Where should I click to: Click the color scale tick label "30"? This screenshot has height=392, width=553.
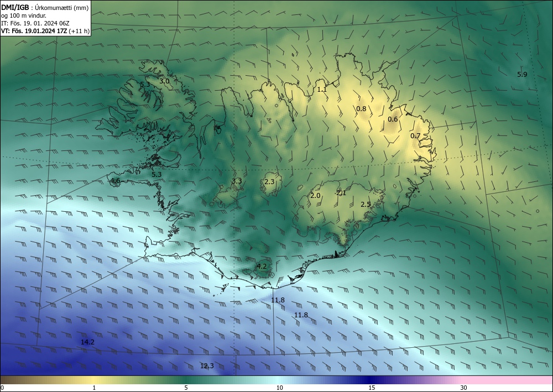(x=464, y=388)
